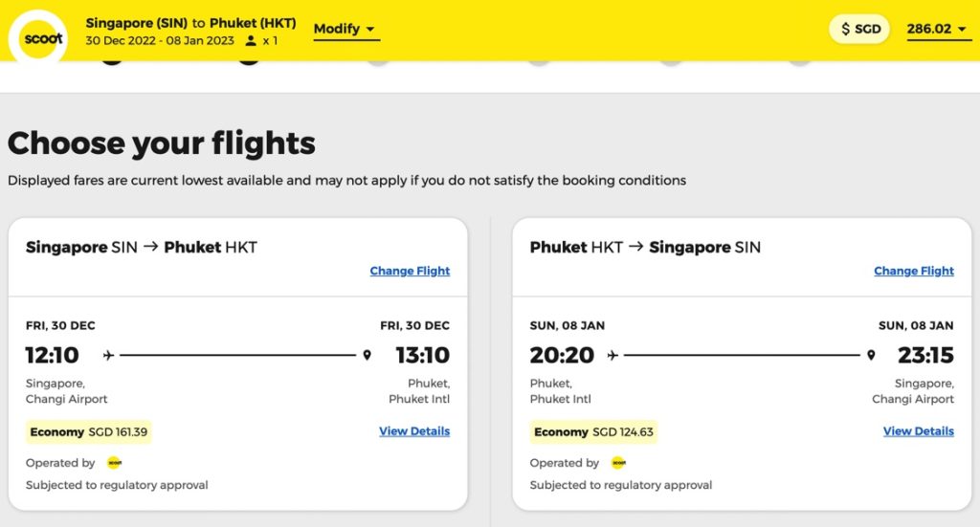Click the Scoot logo in header
Image resolution: width=980 pixels, height=527 pixels.
(40, 38)
